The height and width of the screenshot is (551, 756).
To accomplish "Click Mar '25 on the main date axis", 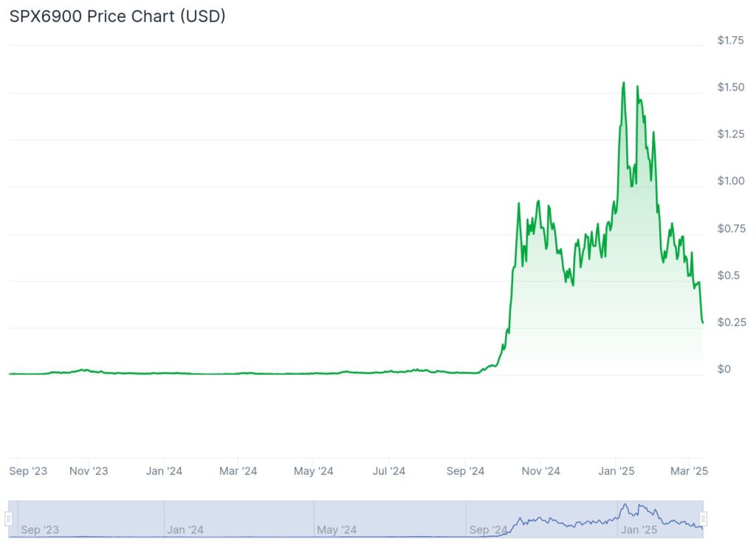I will tap(690, 471).
